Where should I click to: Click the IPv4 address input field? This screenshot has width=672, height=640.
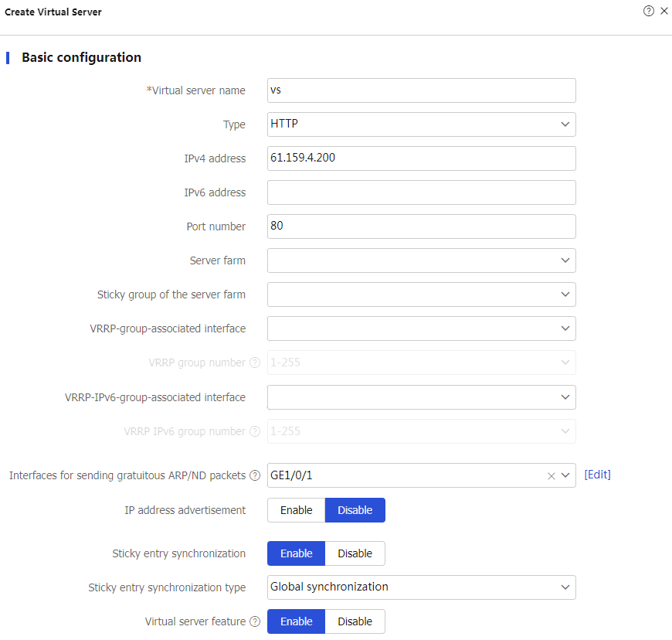[421, 158]
